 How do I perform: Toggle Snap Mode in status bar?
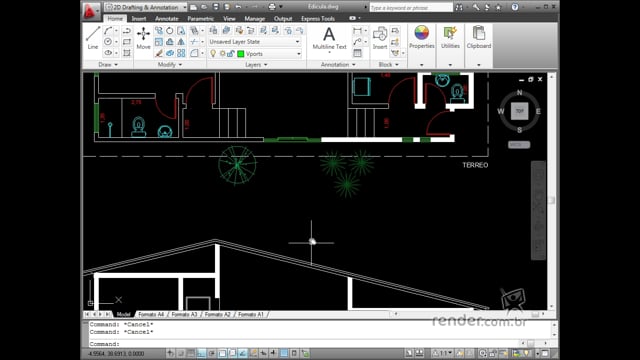coord(180,353)
